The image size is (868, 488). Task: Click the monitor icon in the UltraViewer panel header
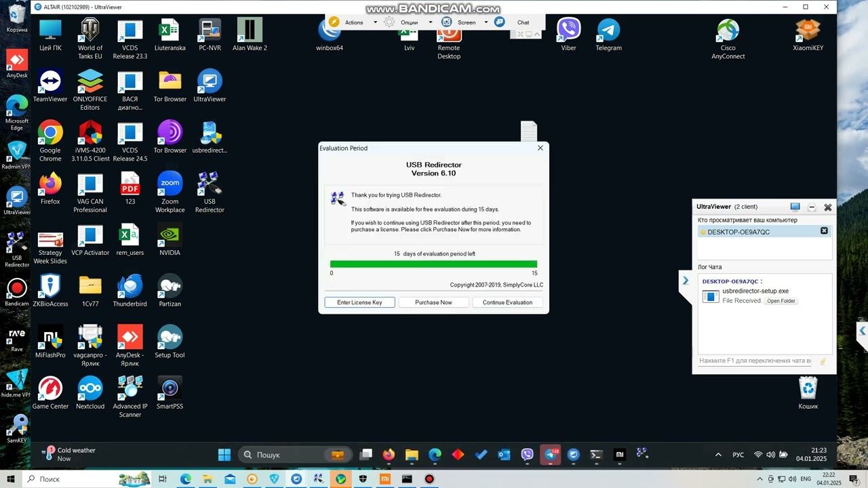click(x=795, y=207)
